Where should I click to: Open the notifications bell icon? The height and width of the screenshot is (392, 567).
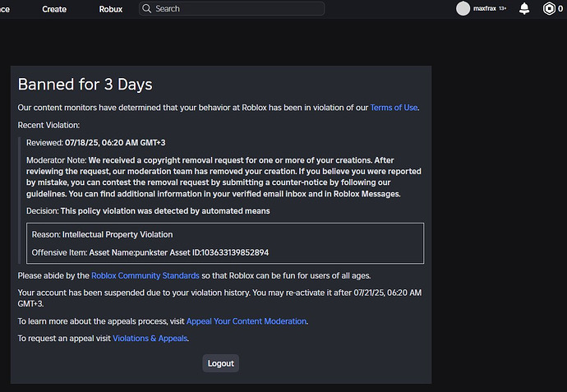524,9
